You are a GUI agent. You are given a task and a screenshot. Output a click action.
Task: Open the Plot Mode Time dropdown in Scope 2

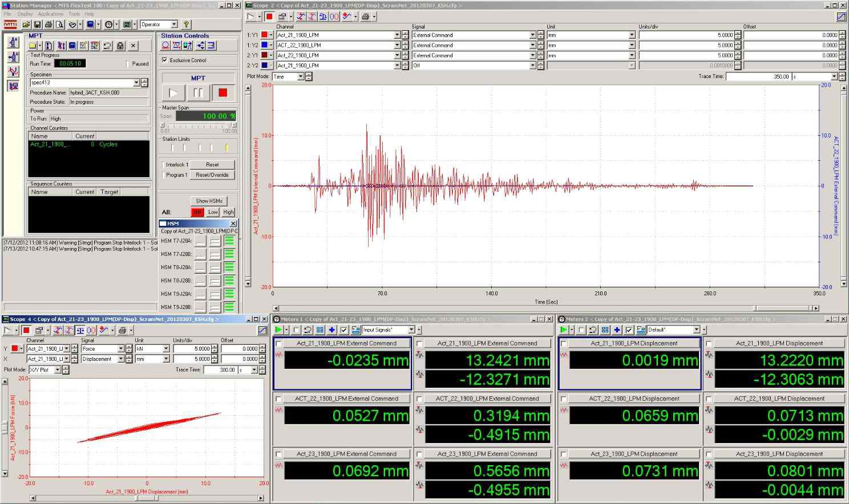tap(300, 76)
